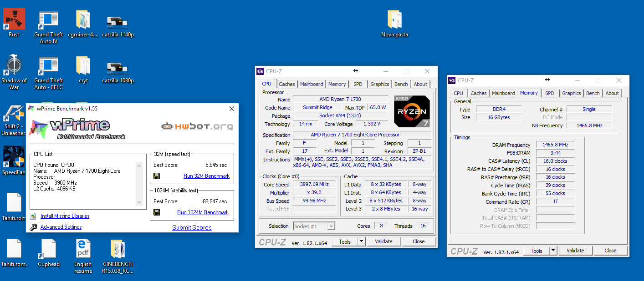Launch Grand Theft Auto - EFLC shortcut
644x281 pixels.
click(x=48, y=73)
